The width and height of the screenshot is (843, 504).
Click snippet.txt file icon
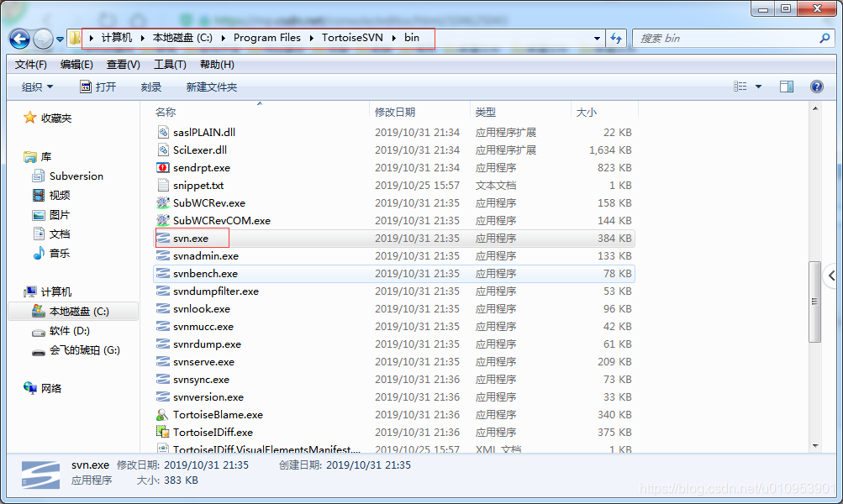click(x=163, y=186)
